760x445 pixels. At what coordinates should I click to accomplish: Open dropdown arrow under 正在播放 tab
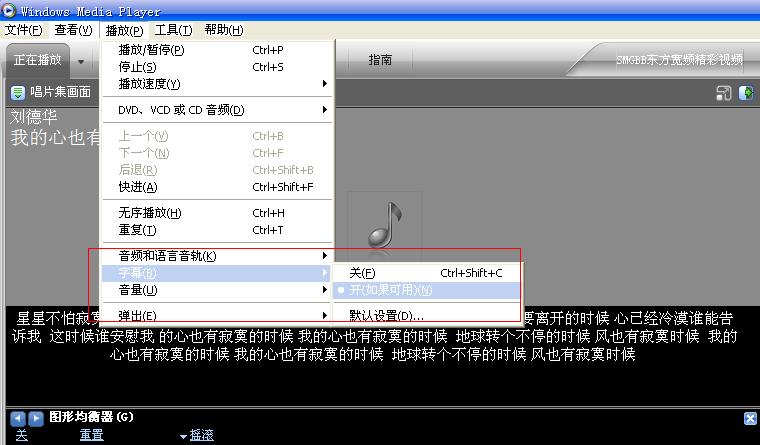coord(81,62)
